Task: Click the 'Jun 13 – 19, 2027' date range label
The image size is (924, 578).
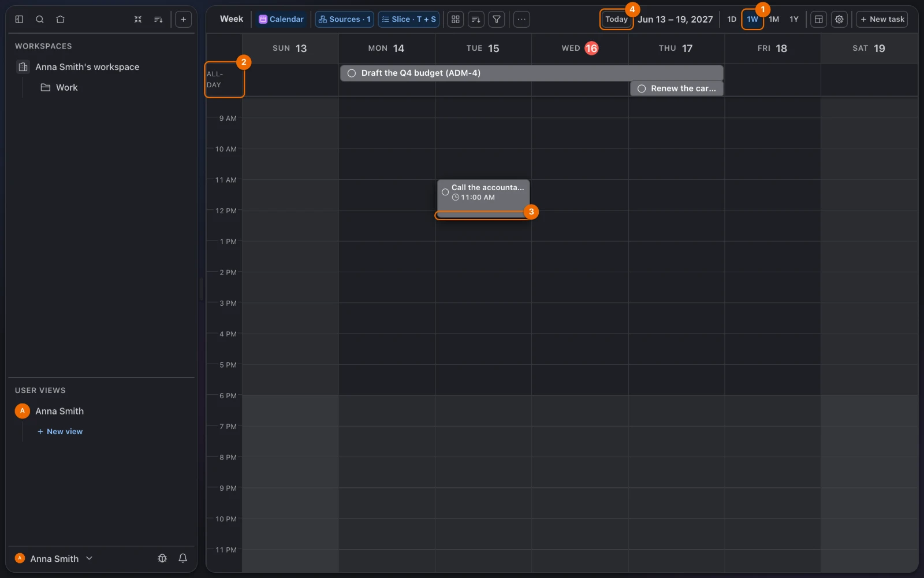Action: (675, 19)
